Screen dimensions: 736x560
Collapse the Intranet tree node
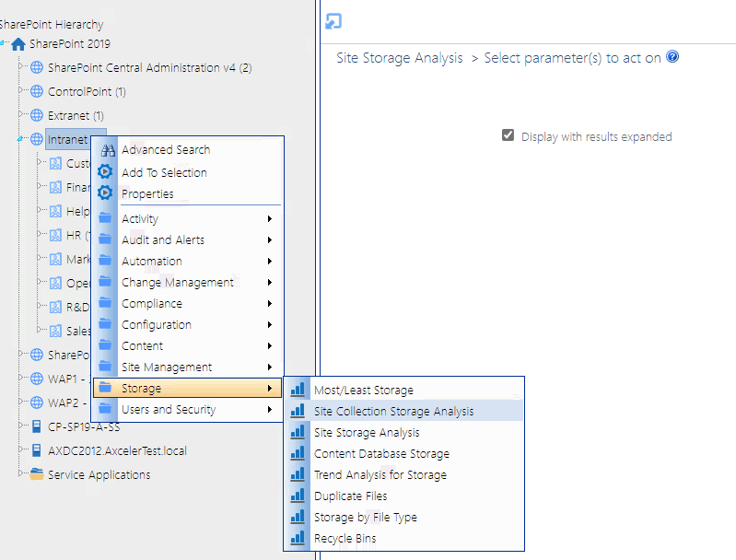[20, 139]
